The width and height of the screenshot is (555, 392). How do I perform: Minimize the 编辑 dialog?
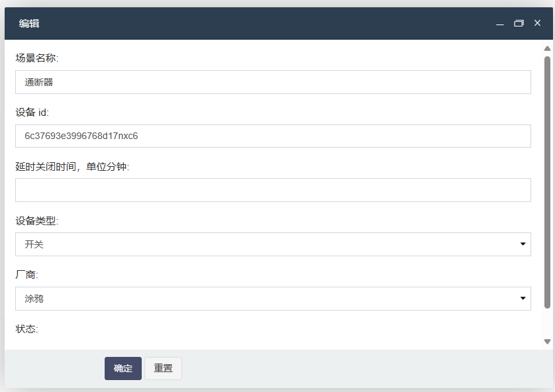coord(500,23)
